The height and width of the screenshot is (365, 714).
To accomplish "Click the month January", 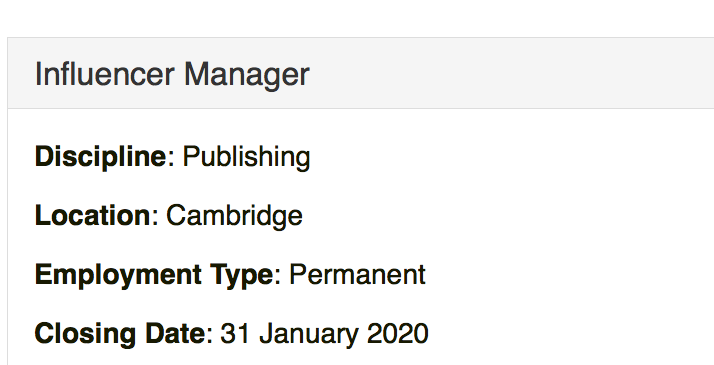I will 308,334.
